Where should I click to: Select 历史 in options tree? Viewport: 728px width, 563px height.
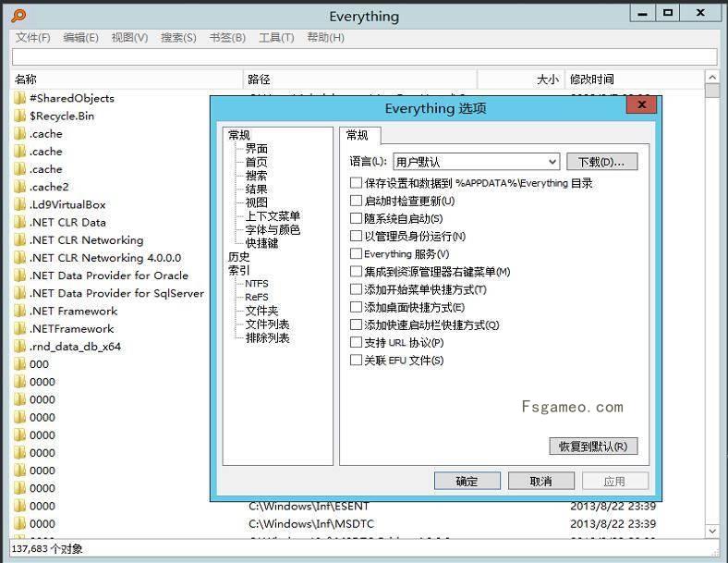(x=238, y=257)
